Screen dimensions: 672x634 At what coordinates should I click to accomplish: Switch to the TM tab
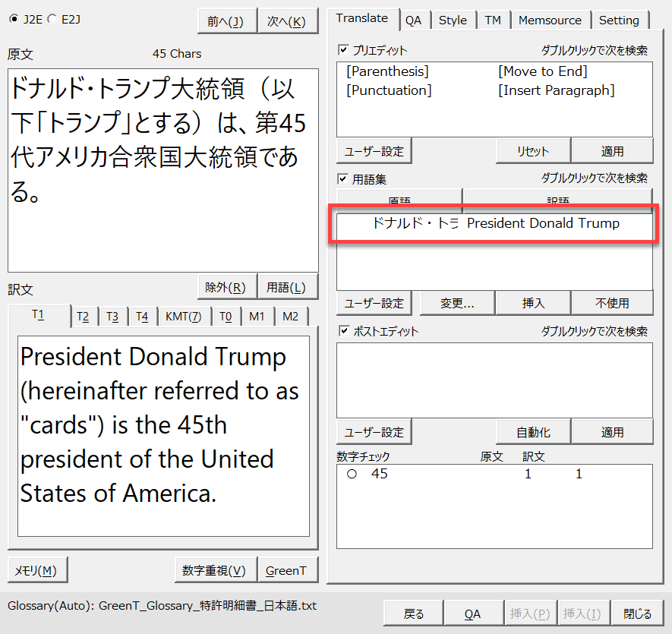(x=493, y=21)
